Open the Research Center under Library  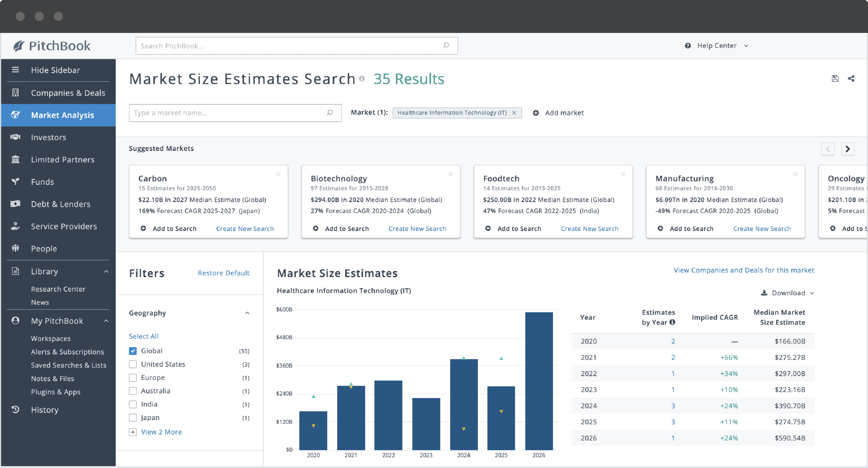pos(58,289)
